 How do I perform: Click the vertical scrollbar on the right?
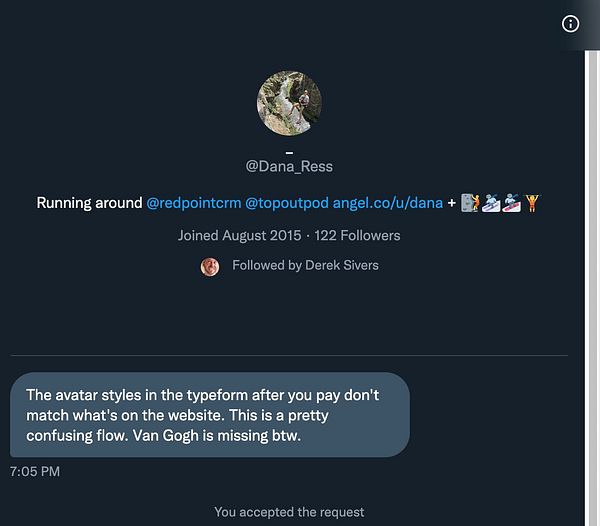(591, 280)
